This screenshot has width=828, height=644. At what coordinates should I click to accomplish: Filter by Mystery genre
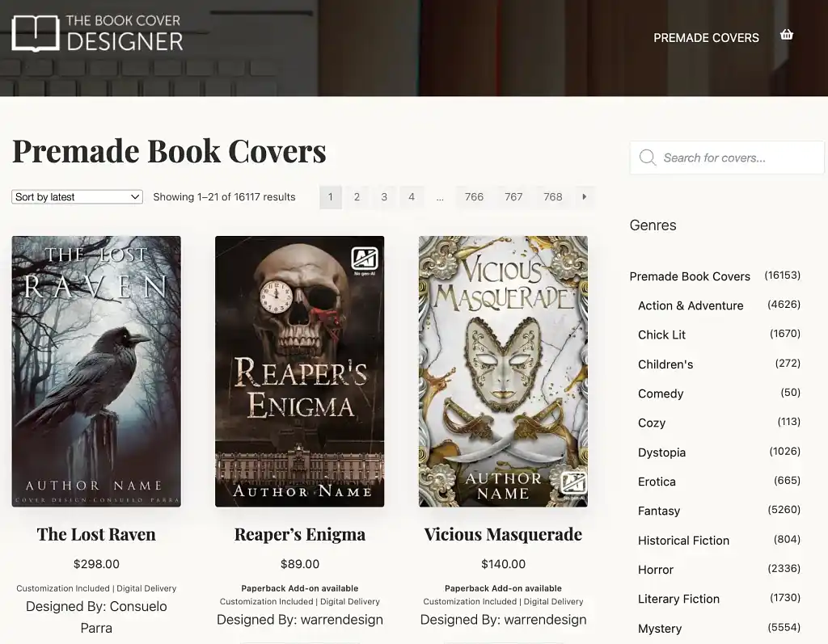[x=660, y=628]
